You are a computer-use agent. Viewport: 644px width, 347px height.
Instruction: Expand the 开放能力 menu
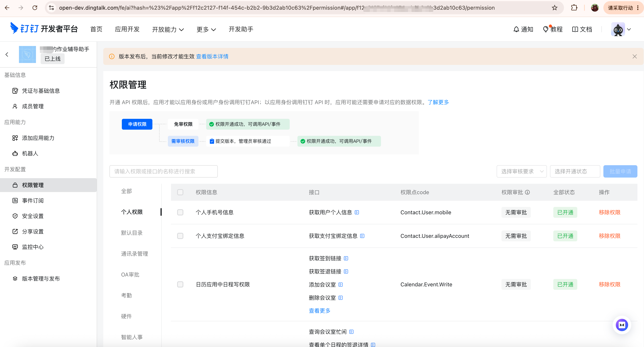click(x=168, y=30)
